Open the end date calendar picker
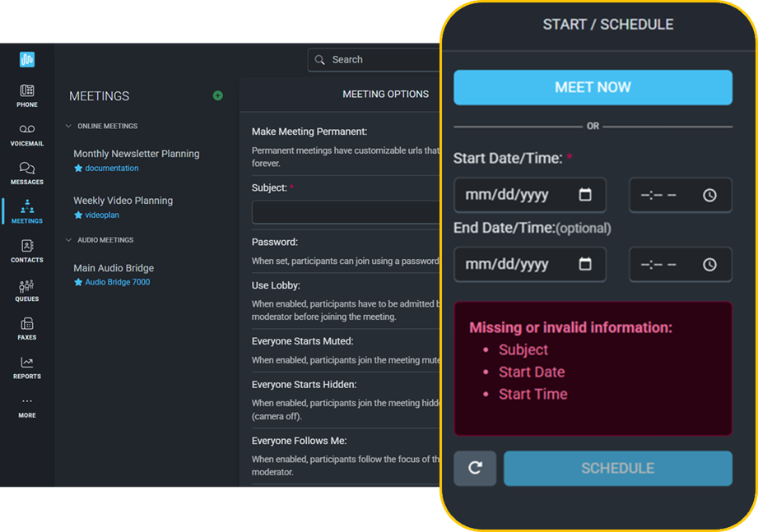This screenshot has width=758, height=532. pos(585,264)
